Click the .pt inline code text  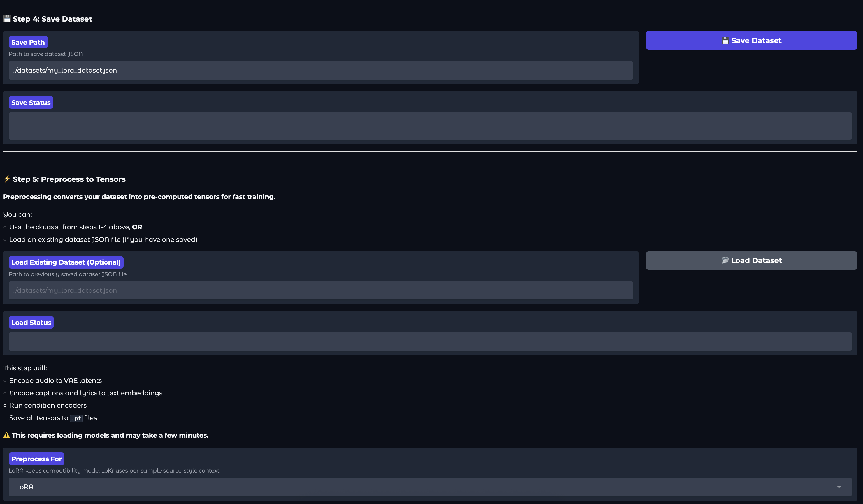(76, 418)
